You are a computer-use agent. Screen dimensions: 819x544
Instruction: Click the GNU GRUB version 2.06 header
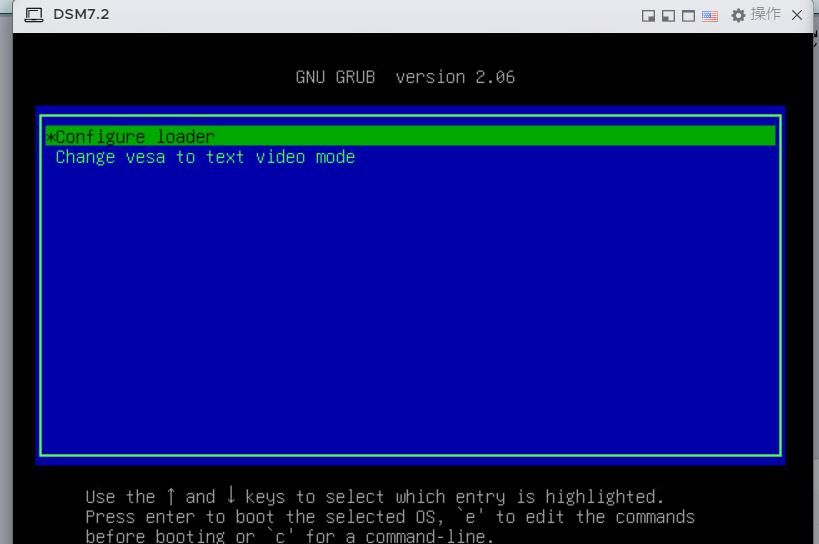[405, 77]
